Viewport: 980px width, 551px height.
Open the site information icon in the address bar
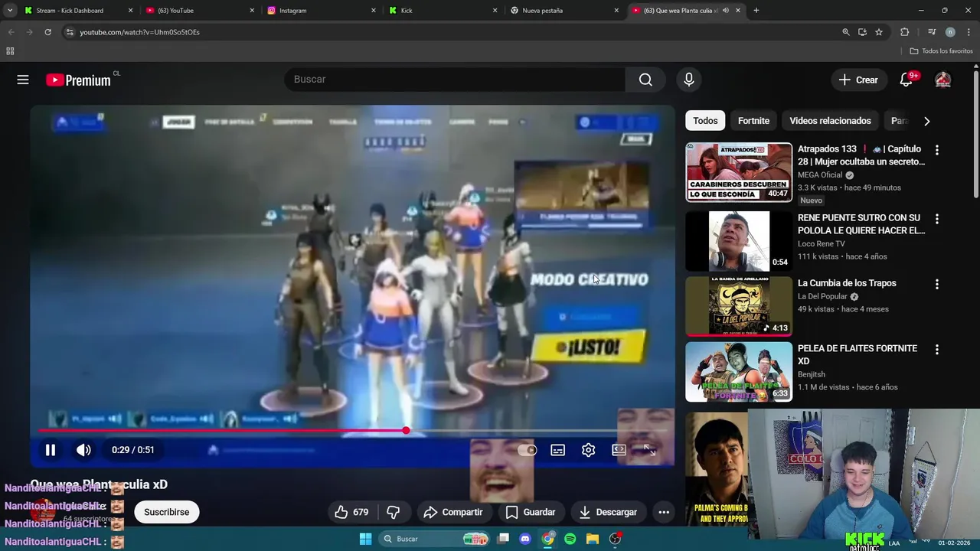click(70, 32)
